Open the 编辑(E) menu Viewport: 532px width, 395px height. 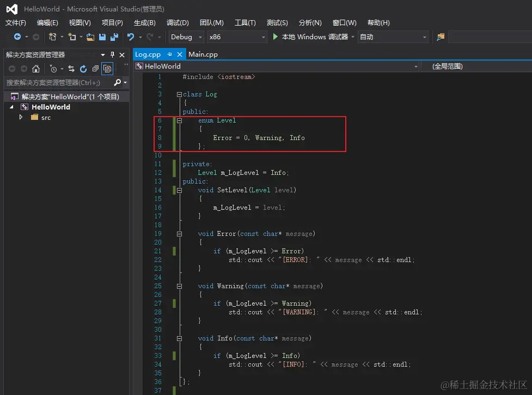point(47,23)
